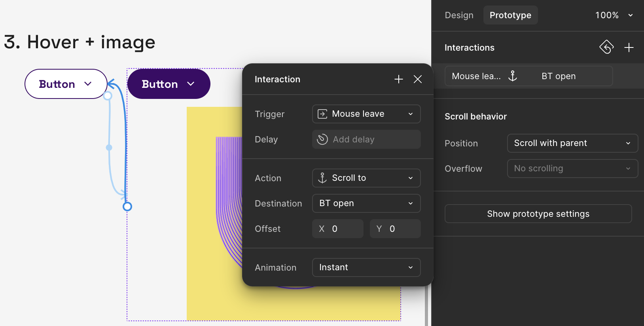644x326 pixels.
Task: Change the Position dropdown from Scroll with parent
Action: click(572, 143)
